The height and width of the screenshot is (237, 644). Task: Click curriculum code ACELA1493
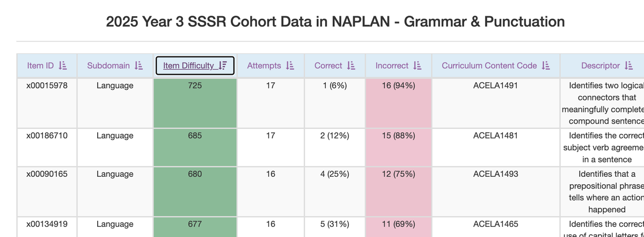(x=495, y=174)
